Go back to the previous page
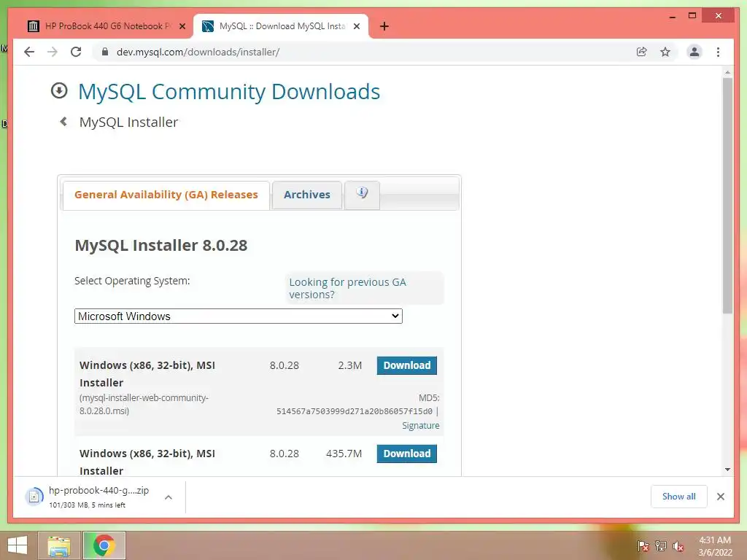Screen dimensions: 747x560 [29, 52]
